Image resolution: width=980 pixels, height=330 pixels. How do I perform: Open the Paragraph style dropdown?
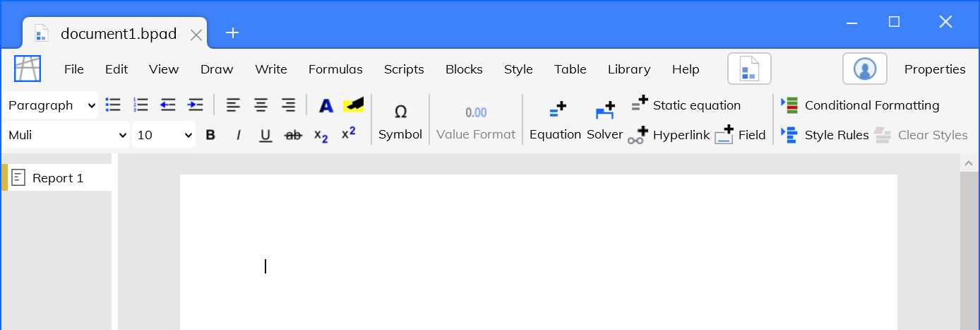point(51,105)
